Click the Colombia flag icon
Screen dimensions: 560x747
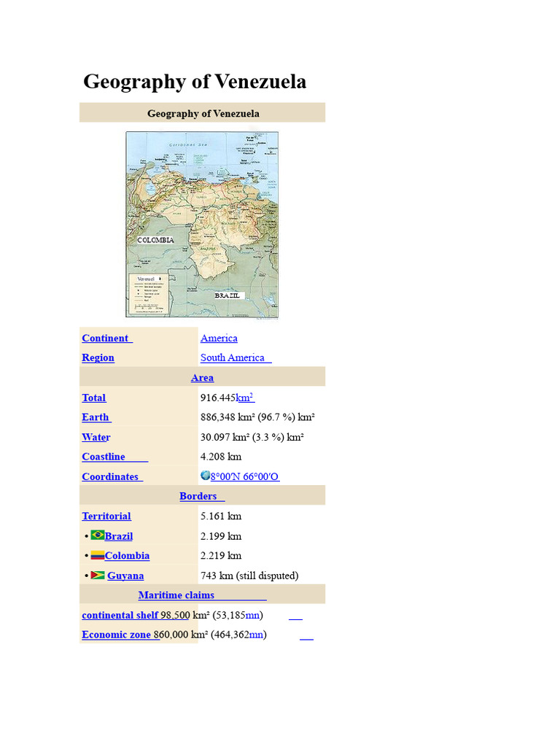coord(98,555)
